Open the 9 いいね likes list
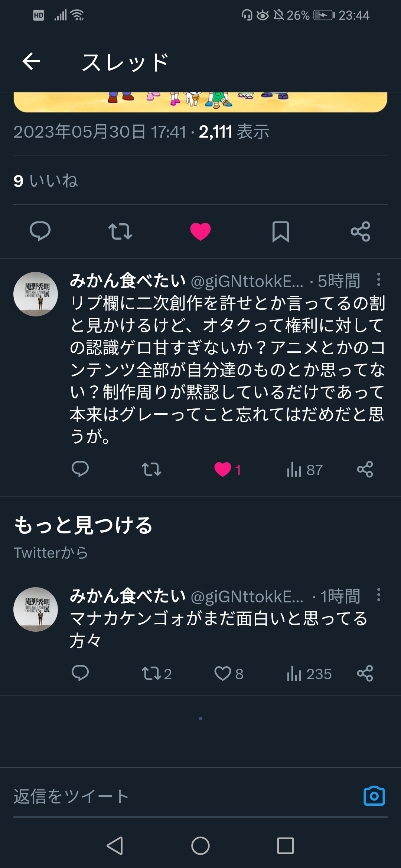The height and width of the screenshot is (868, 401). [46, 181]
